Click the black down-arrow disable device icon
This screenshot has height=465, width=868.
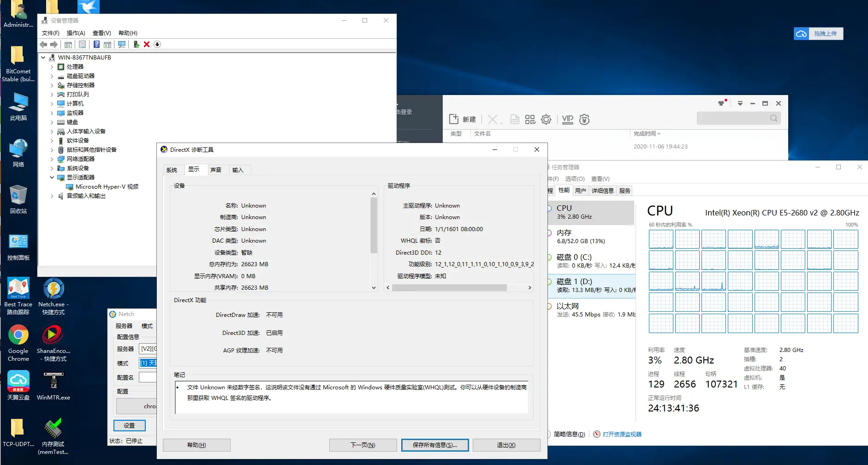pos(157,44)
